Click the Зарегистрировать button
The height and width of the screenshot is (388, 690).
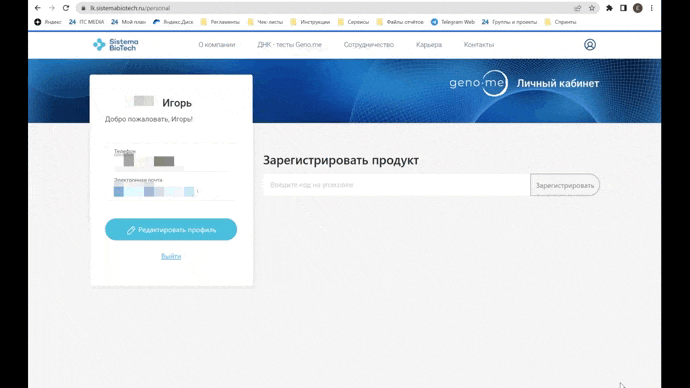565,185
